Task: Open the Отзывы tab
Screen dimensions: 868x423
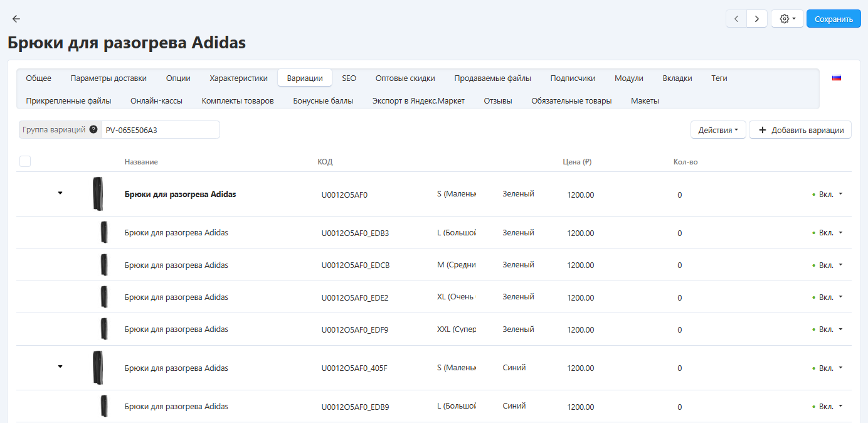Action: [x=498, y=100]
